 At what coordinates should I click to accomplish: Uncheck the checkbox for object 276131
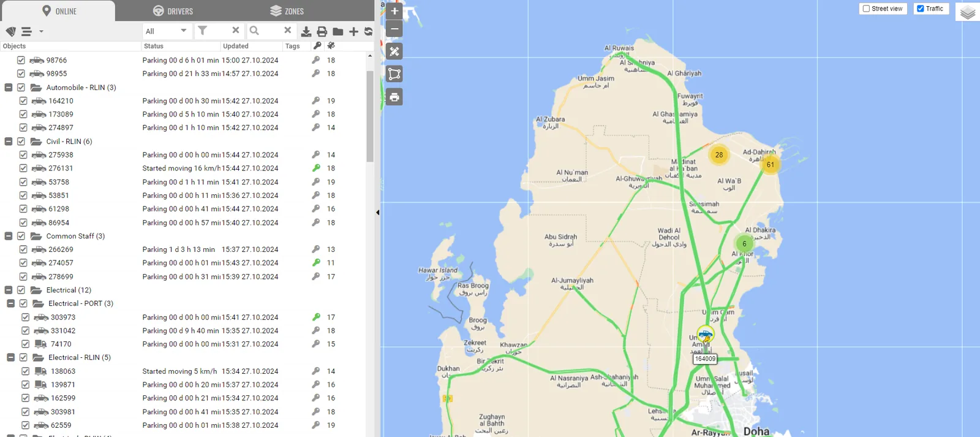pos(23,168)
